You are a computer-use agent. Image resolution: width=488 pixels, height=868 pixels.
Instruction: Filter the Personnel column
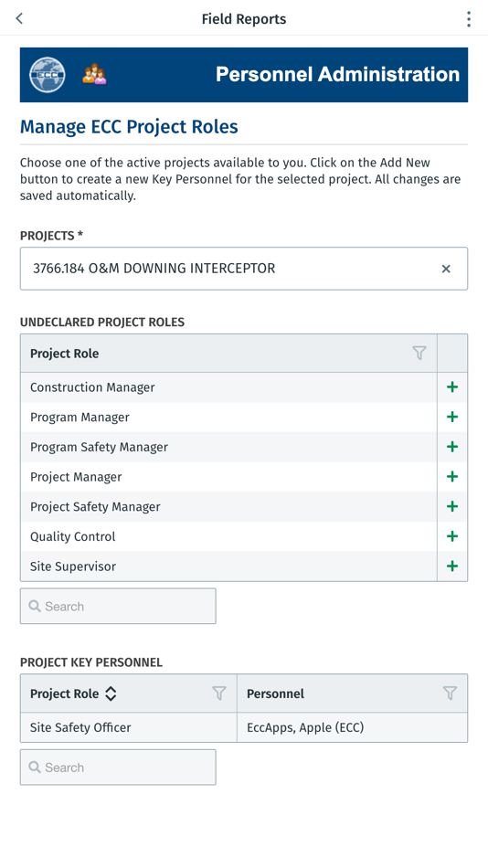click(x=450, y=693)
